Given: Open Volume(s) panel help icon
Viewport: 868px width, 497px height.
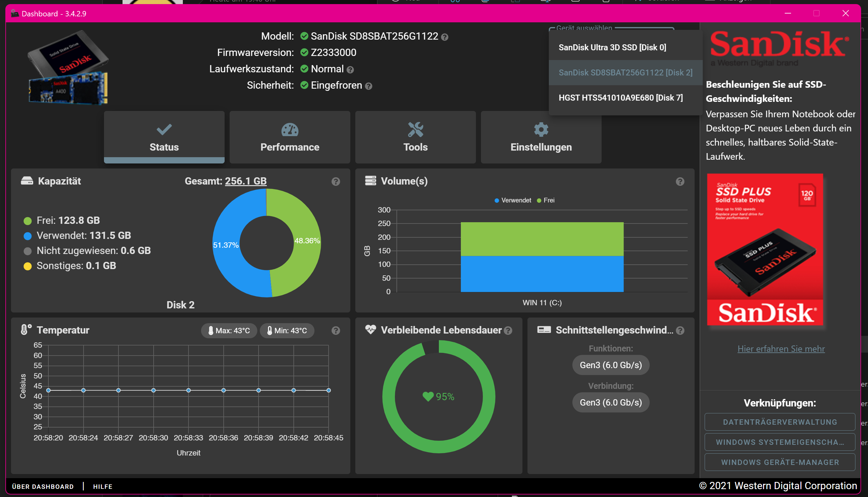Looking at the screenshot, I should pos(680,182).
